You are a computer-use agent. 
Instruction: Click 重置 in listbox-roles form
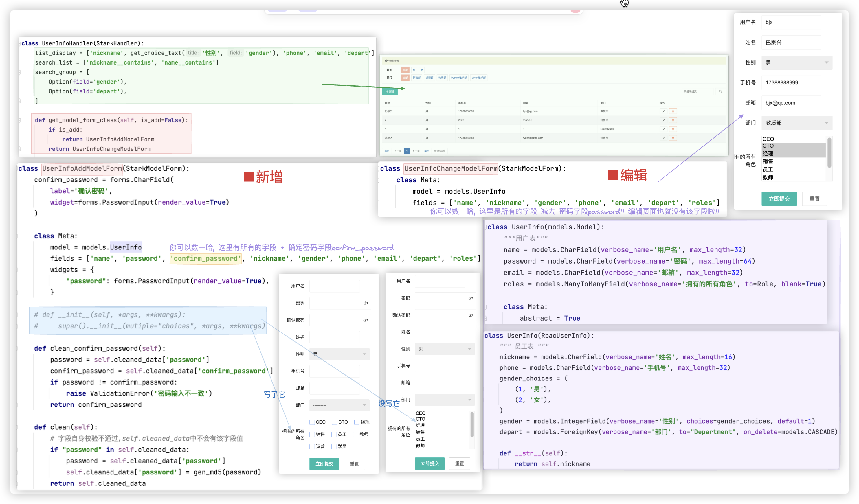click(460, 463)
